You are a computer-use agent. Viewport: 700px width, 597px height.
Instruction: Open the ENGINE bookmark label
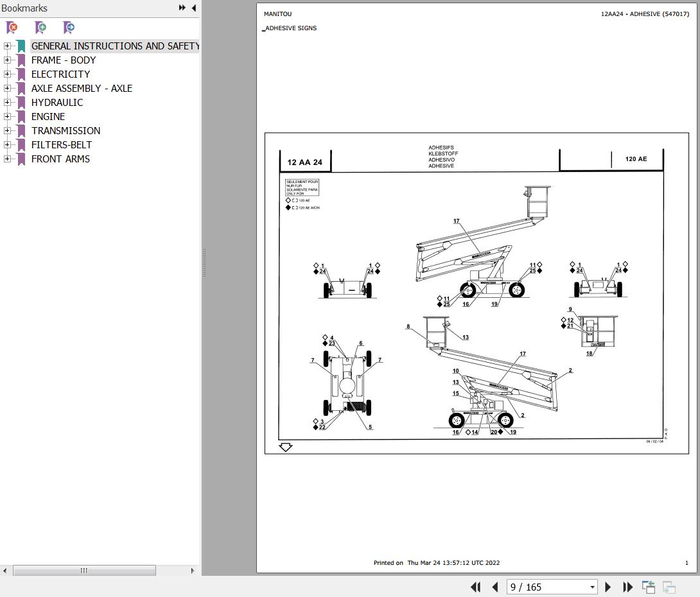48,116
